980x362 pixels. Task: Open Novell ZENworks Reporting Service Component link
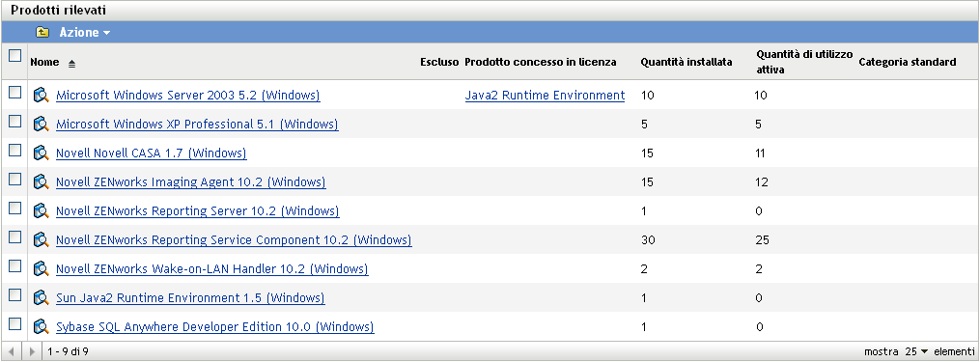point(234,240)
